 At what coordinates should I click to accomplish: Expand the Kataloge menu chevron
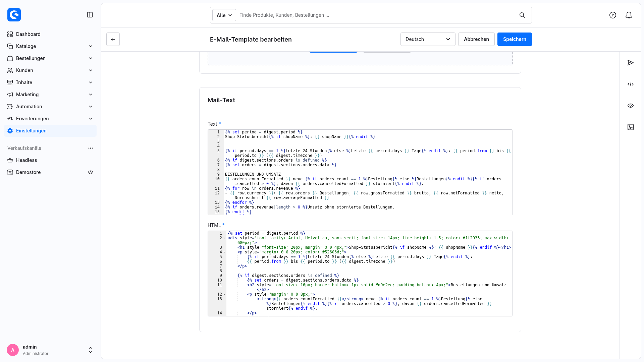click(x=91, y=46)
